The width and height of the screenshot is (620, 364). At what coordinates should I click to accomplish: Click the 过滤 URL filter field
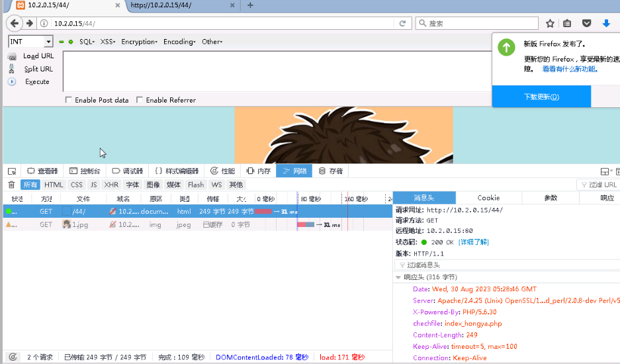pyautogui.click(x=598, y=185)
